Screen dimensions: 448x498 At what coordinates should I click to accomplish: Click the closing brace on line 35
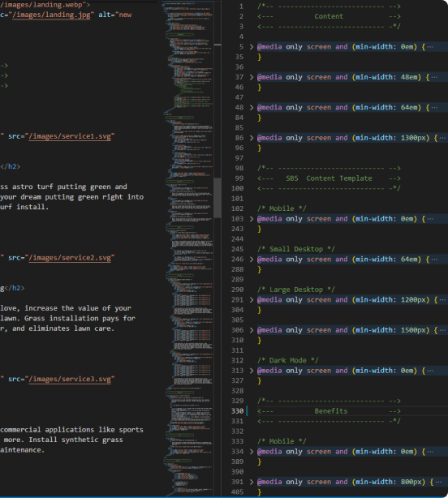click(x=259, y=57)
